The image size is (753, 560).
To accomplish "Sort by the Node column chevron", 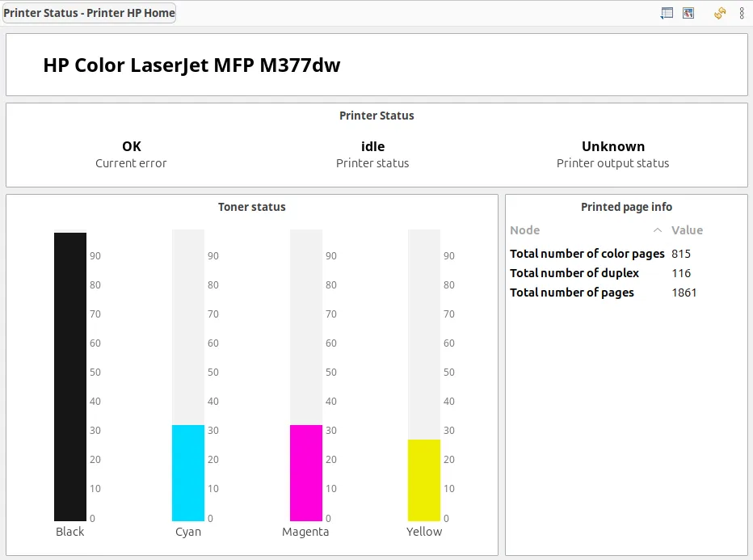I will (658, 229).
